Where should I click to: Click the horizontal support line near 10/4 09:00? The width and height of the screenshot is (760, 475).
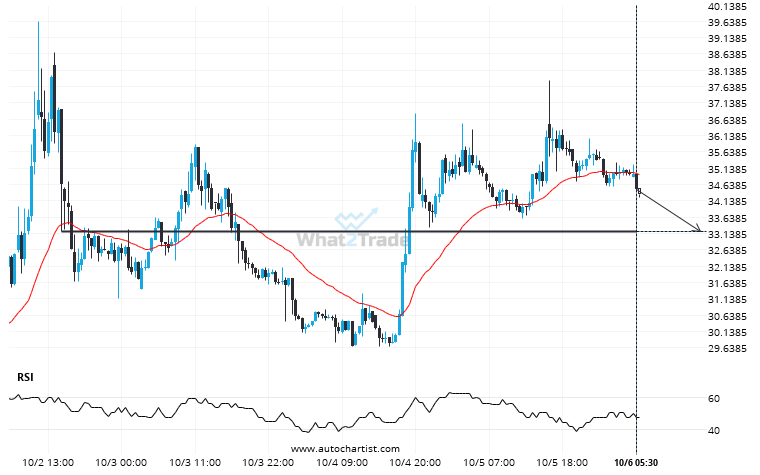[x=343, y=231]
